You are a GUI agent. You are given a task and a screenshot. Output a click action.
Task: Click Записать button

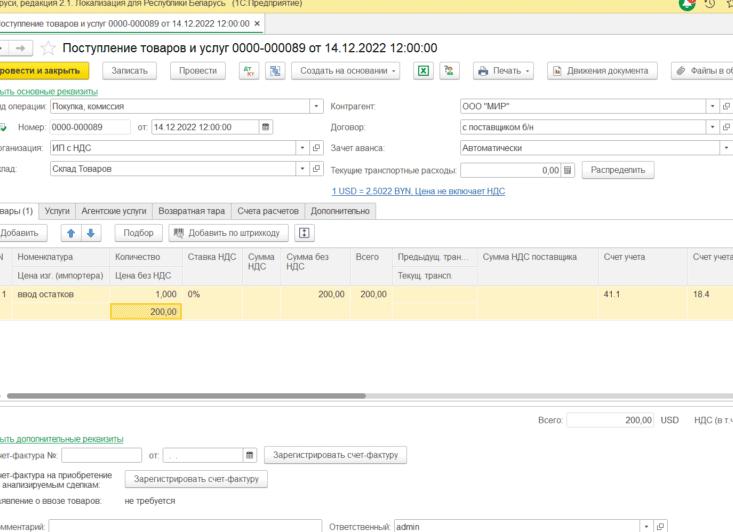point(129,71)
